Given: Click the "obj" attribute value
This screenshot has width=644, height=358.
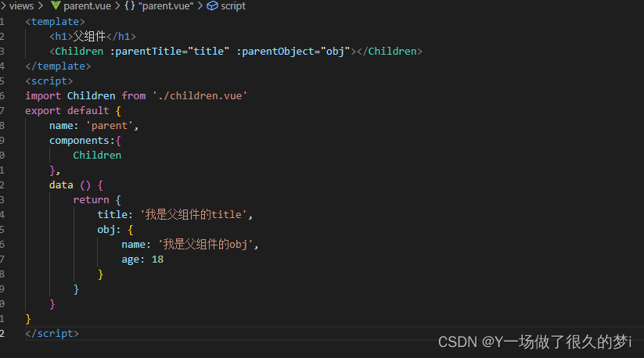Looking at the screenshot, I should pyautogui.click(x=336, y=52).
